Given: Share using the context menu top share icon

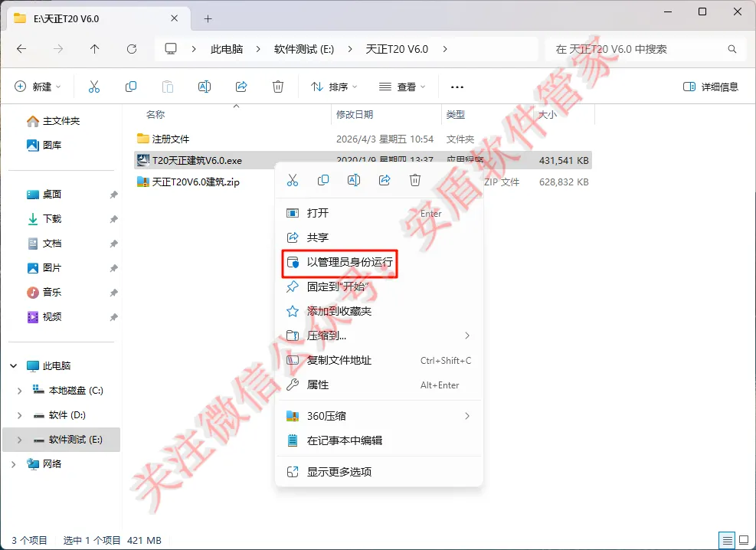Looking at the screenshot, I should pos(385,180).
